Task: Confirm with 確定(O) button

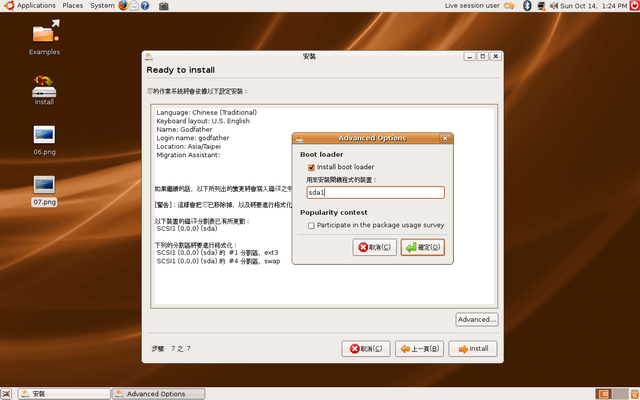Action: (422, 247)
